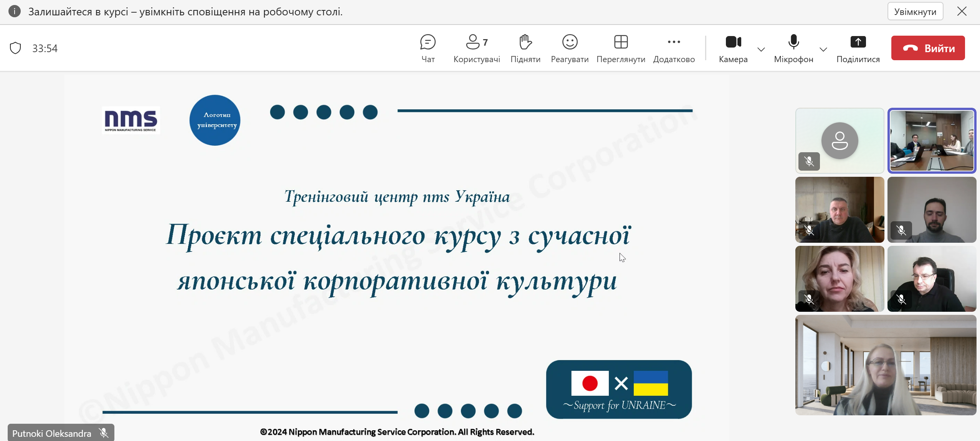Image resolution: width=980 pixels, height=441 pixels.
Task: Toggle the Камера on or off
Action: tap(733, 48)
